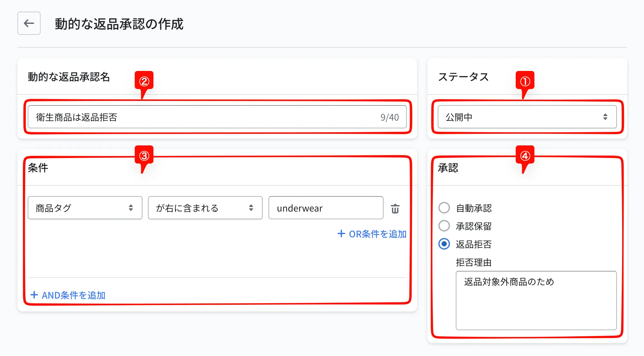This screenshot has width=644, height=356.
Task: Click the 9/40 character counter
Action: tap(389, 117)
